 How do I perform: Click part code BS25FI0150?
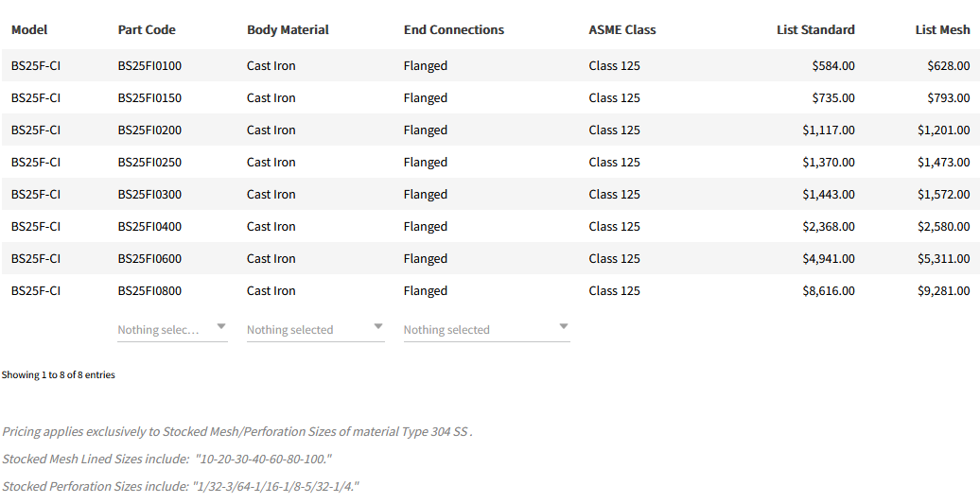[149, 98]
